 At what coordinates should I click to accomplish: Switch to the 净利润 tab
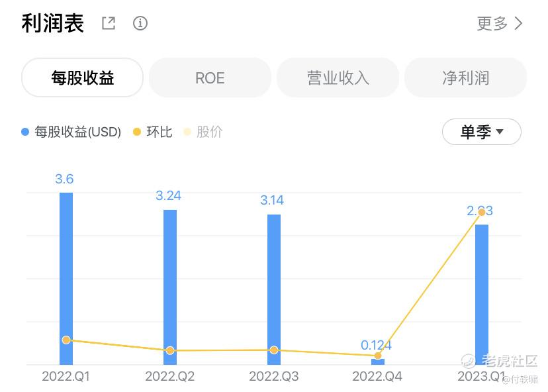coord(465,77)
